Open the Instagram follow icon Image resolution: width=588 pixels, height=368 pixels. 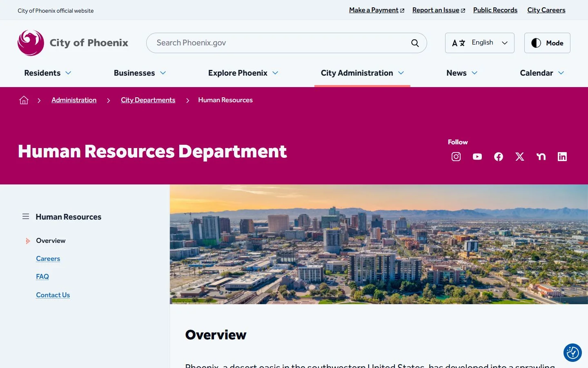coord(456,157)
